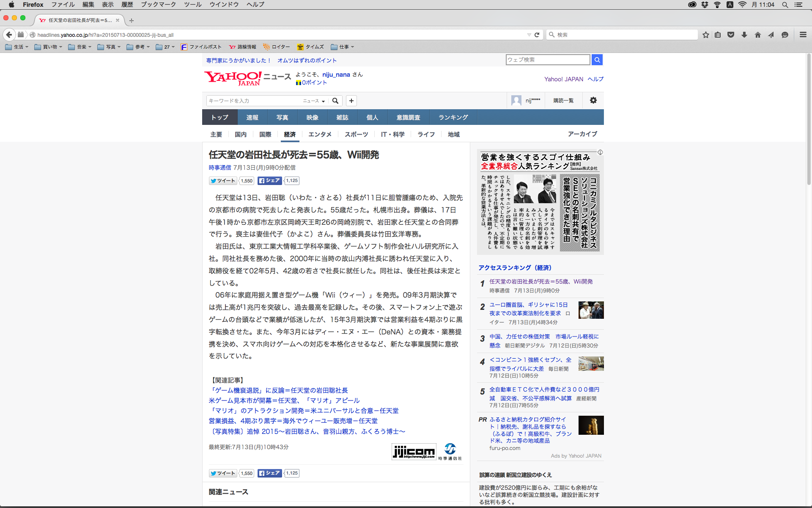Open related link about ゲーム機衰退説

278,390
